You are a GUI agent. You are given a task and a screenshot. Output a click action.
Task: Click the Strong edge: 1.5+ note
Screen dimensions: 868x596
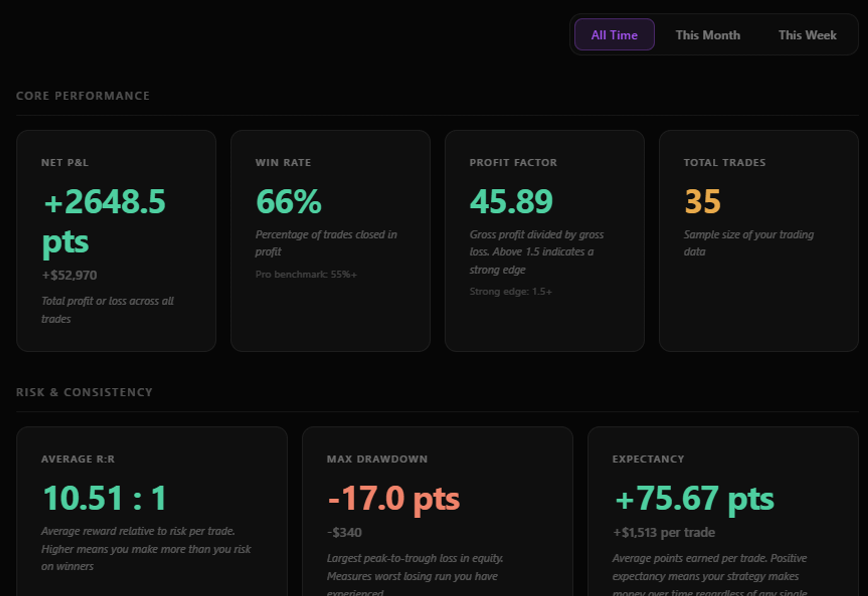(x=511, y=291)
